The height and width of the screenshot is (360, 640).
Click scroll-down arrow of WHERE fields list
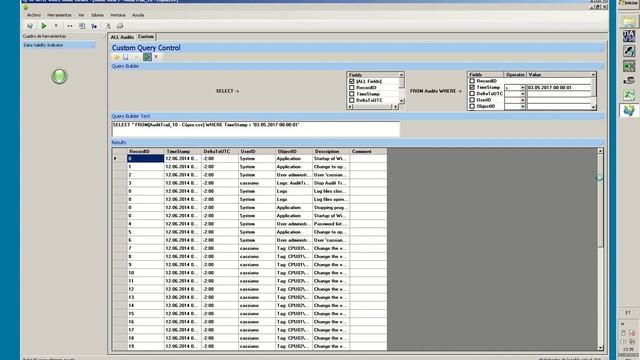(x=594, y=107)
